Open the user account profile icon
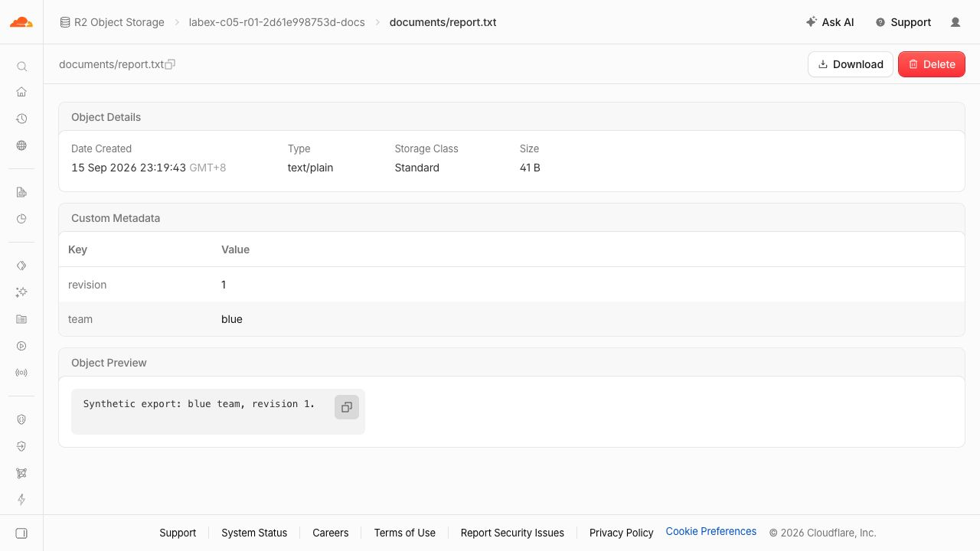980x551 pixels. [955, 22]
